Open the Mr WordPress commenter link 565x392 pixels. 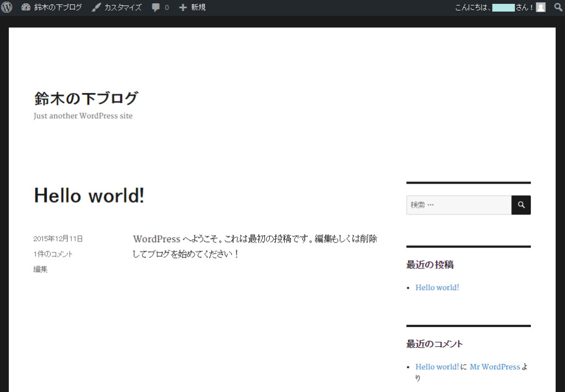(x=495, y=367)
